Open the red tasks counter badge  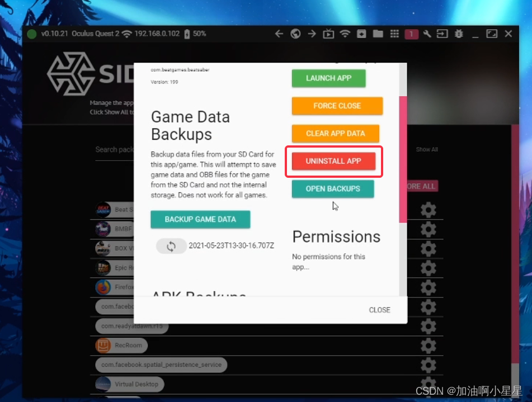tap(411, 34)
